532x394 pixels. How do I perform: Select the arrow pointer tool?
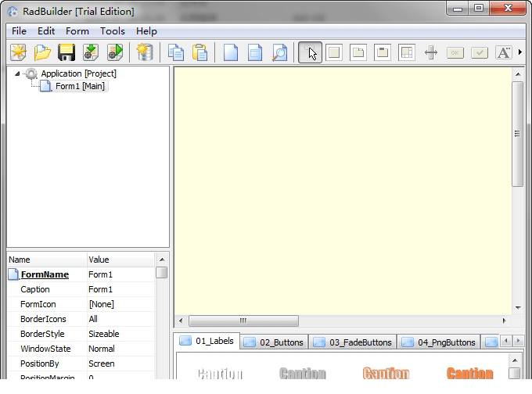tap(310, 52)
